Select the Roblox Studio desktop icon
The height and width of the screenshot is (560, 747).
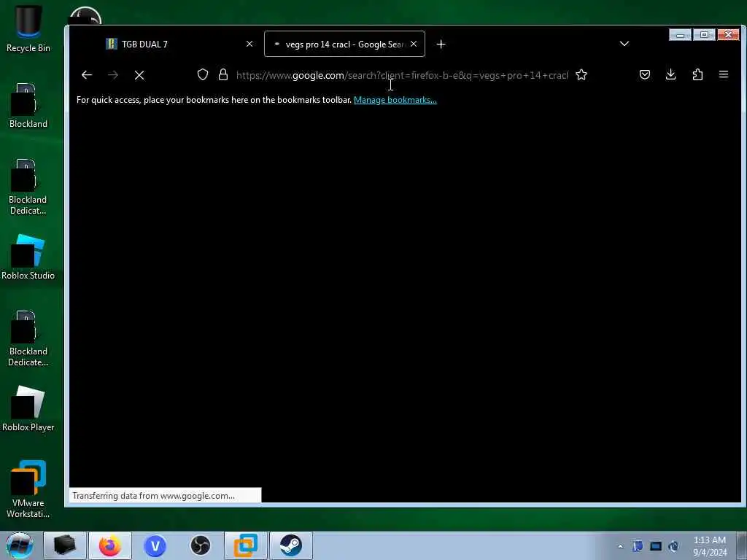[28, 257]
